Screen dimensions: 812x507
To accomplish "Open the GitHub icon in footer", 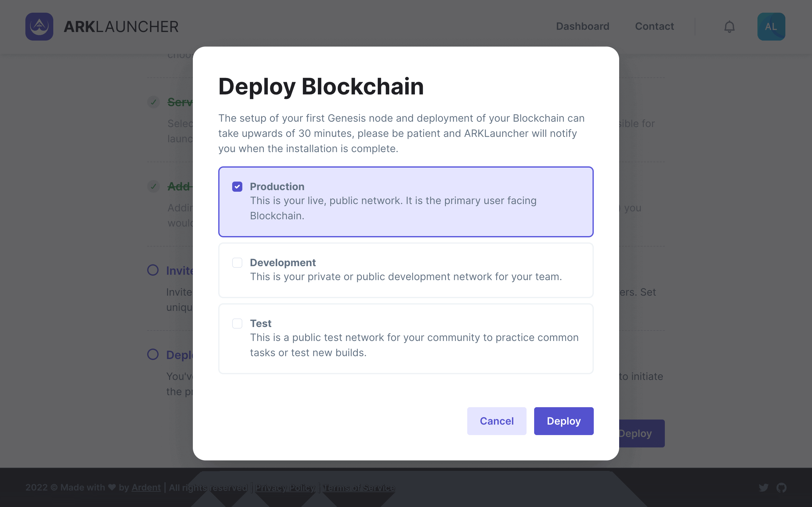I will pos(781,487).
